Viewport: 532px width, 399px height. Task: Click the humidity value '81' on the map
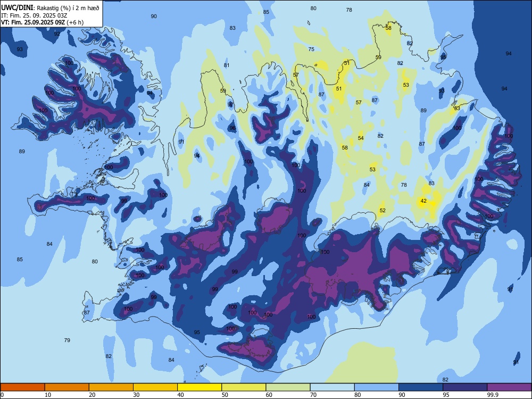pos(227,65)
